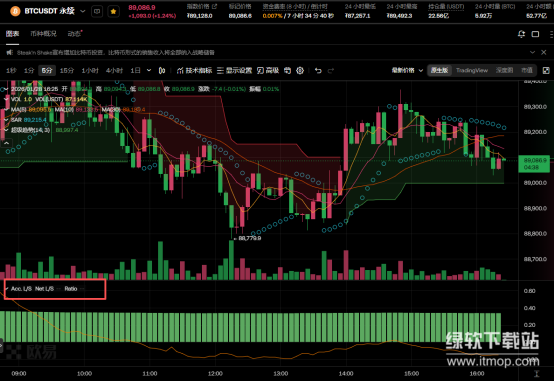554x381 pixels.
Task: Redo the chart action
Action: point(331,71)
